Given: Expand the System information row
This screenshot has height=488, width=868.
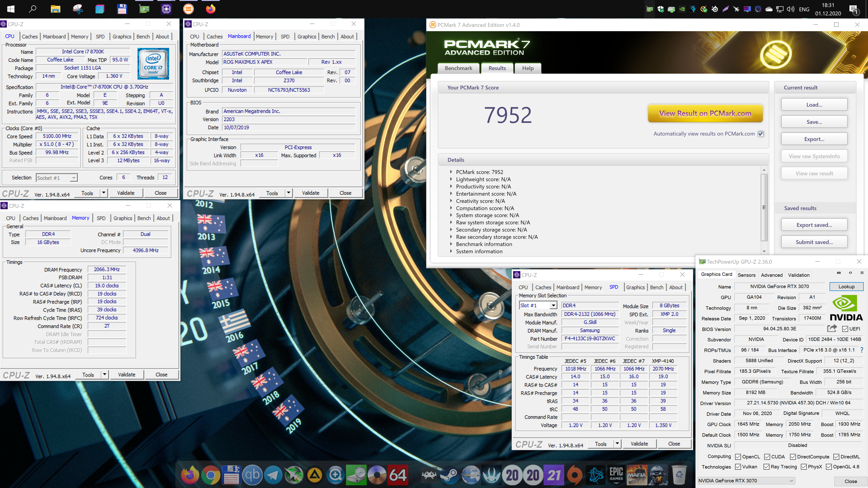Looking at the screenshot, I should pos(451,251).
